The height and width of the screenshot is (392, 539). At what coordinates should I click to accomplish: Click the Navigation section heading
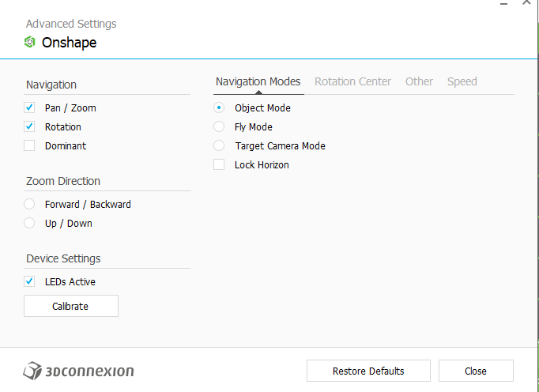[51, 85]
